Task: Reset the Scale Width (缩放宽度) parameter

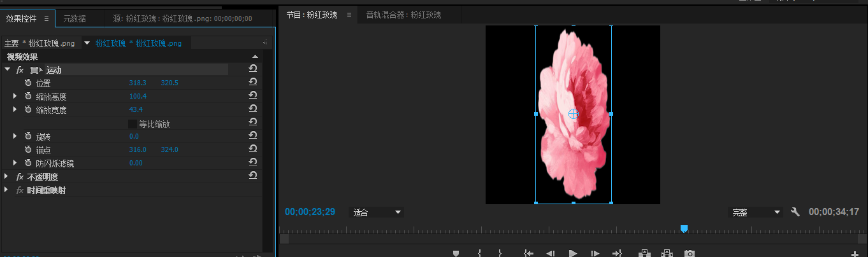Action: 253,109
